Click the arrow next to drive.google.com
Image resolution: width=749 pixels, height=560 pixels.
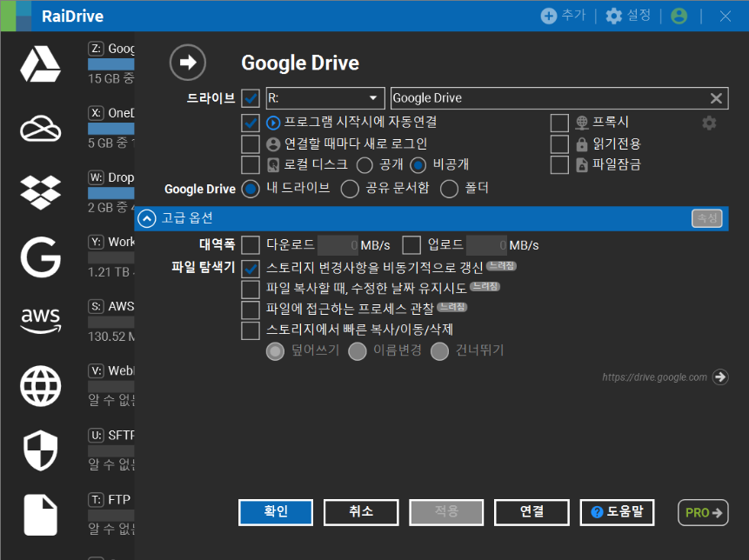click(x=719, y=377)
